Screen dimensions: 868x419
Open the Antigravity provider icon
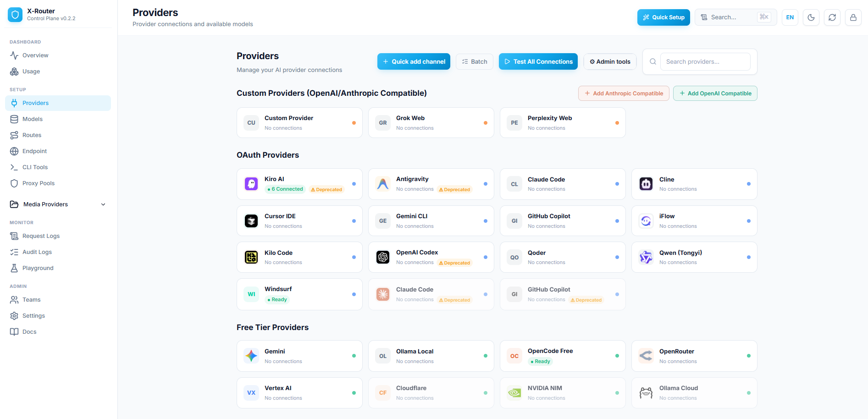click(383, 184)
